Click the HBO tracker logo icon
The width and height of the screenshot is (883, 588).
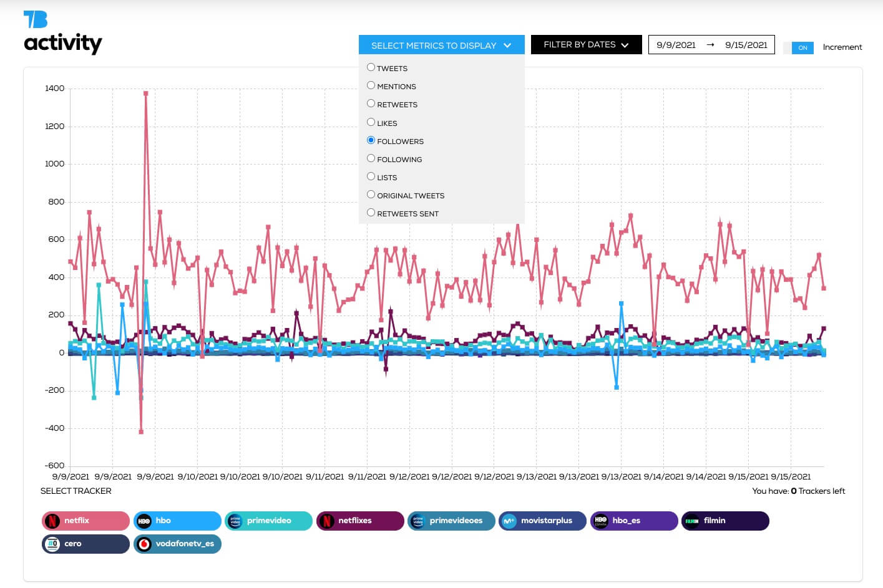pyautogui.click(x=144, y=521)
